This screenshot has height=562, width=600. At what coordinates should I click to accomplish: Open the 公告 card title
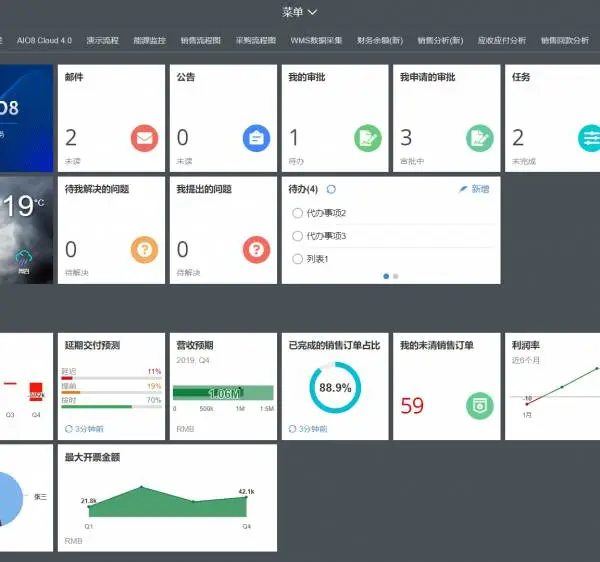tap(186, 77)
